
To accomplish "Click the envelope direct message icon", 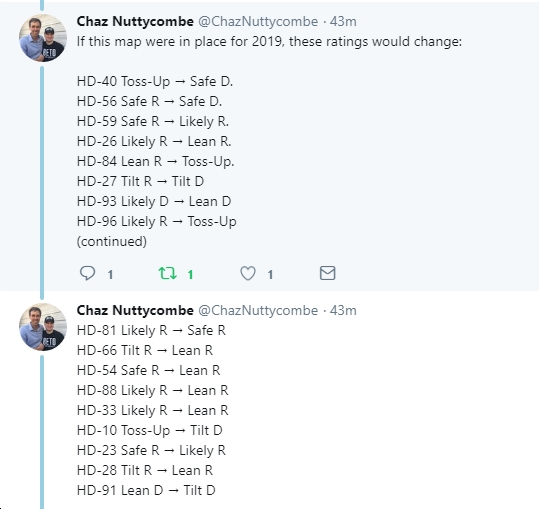I will [327, 273].
